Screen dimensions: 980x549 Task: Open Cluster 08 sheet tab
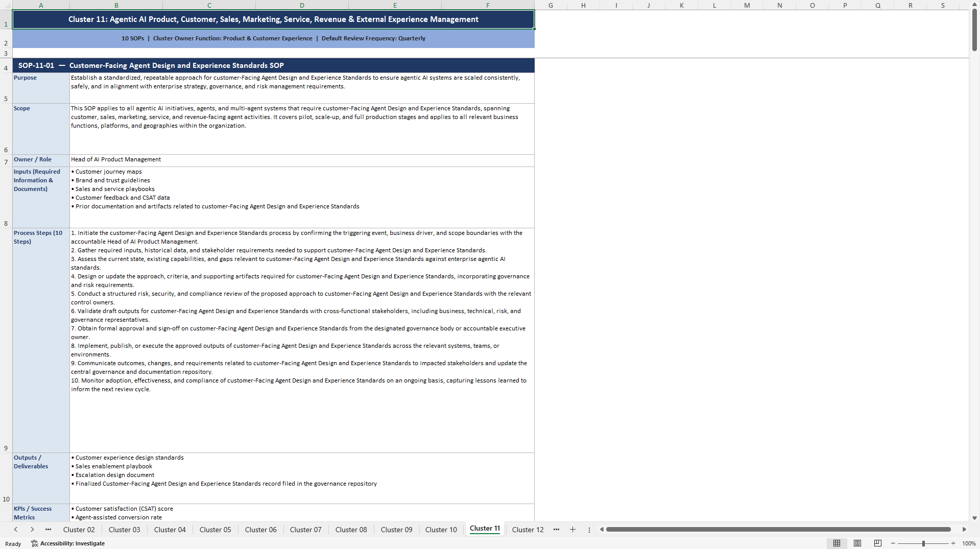(351, 530)
